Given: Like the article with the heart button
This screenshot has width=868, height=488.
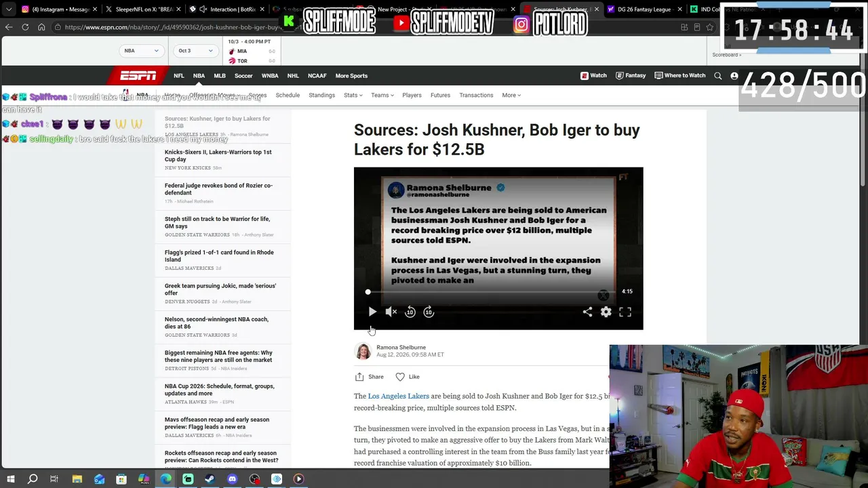Looking at the screenshot, I should 408,377.
